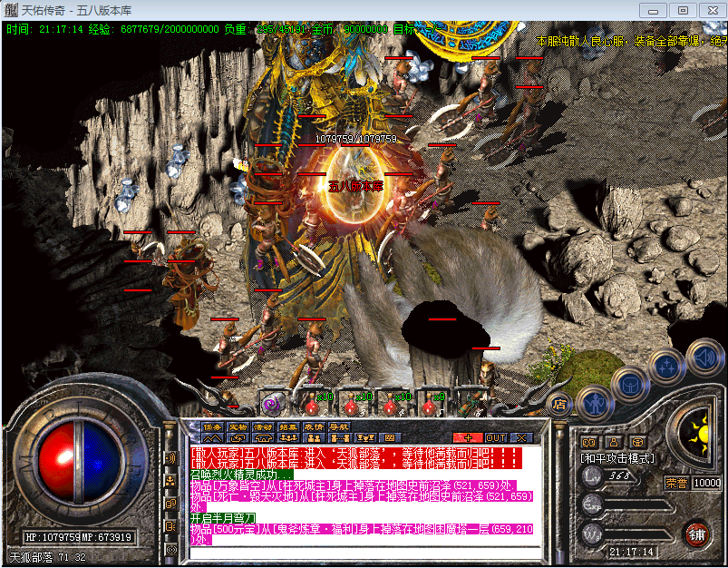728x568 pixels.
Task: Click the 荣誉 honor label button
Action: [676, 483]
